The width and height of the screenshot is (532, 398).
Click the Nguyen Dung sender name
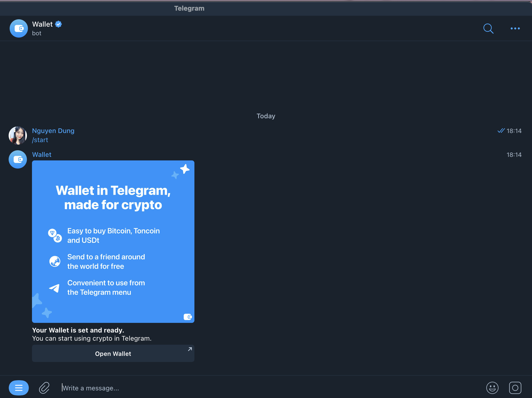[x=53, y=131]
